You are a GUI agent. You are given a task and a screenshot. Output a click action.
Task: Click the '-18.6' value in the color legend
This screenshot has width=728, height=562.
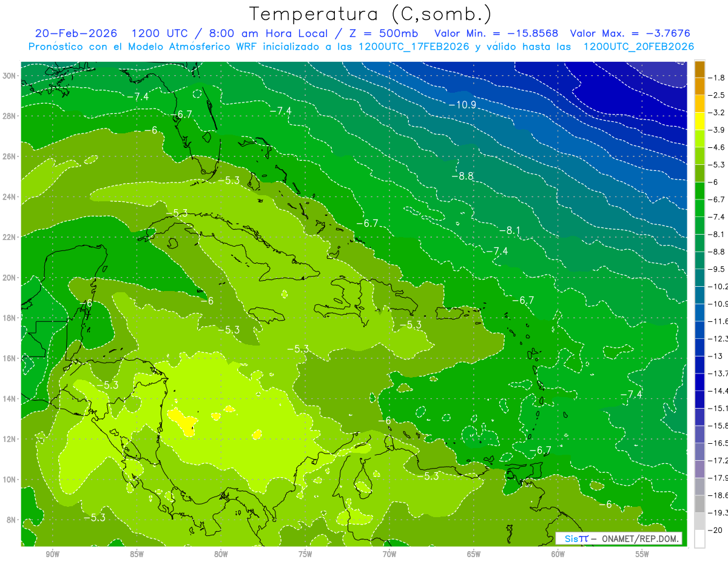pos(718,495)
